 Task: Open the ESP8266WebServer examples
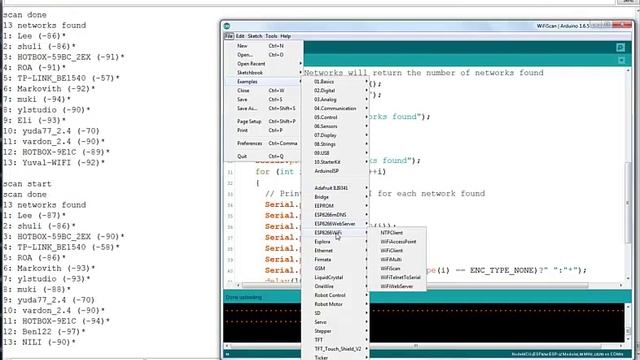point(336,224)
